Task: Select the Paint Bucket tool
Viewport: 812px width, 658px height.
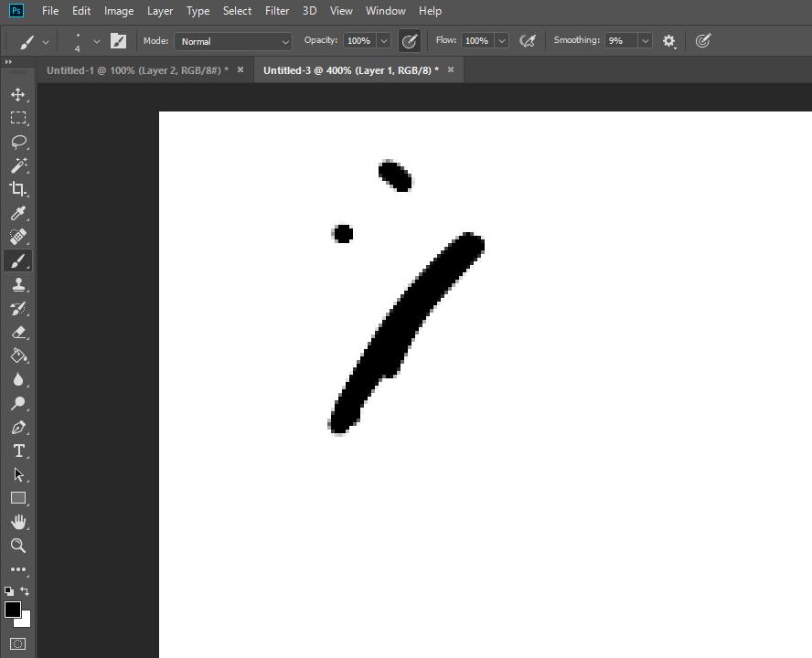Action: pyautogui.click(x=18, y=356)
